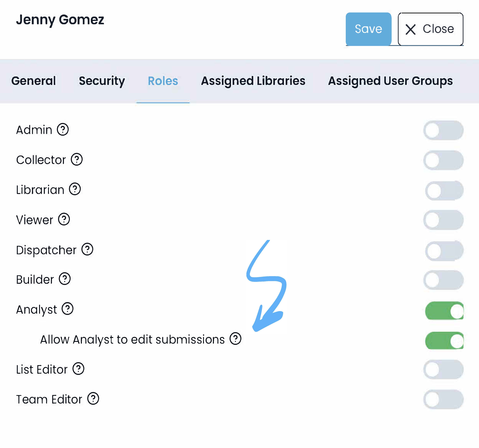Click the Save button
The height and width of the screenshot is (448, 479).
coord(368,29)
